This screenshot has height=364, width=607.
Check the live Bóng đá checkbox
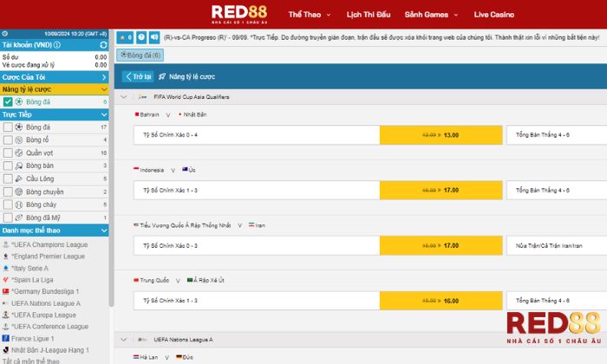tap(8, 127)
